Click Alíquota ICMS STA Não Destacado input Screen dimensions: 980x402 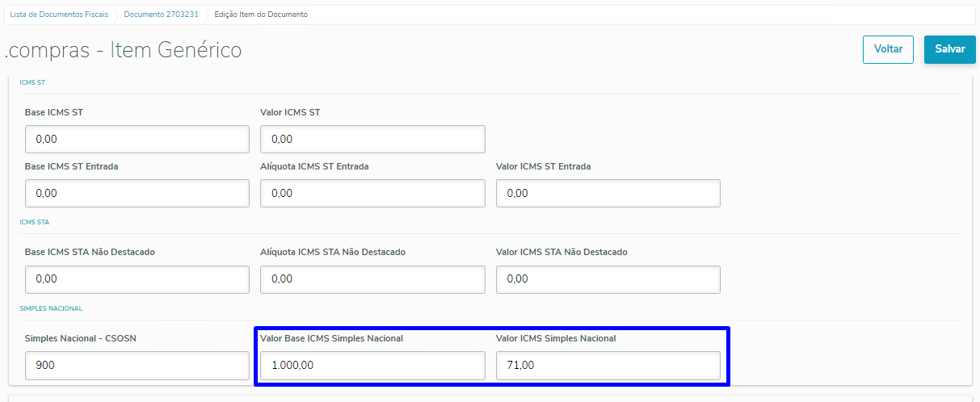372,279
